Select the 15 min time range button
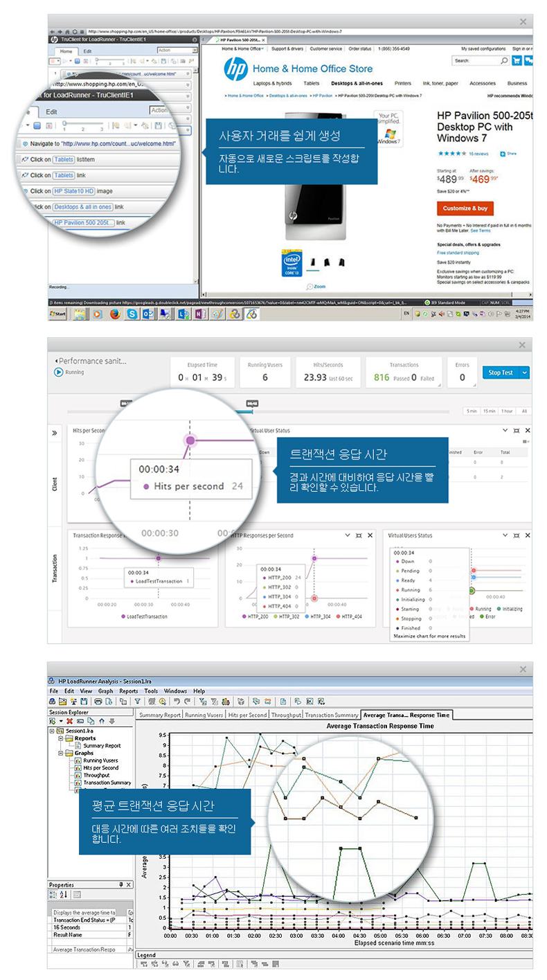Image resolution: width=547 pixels, height=980 pixels. point(489,411)
